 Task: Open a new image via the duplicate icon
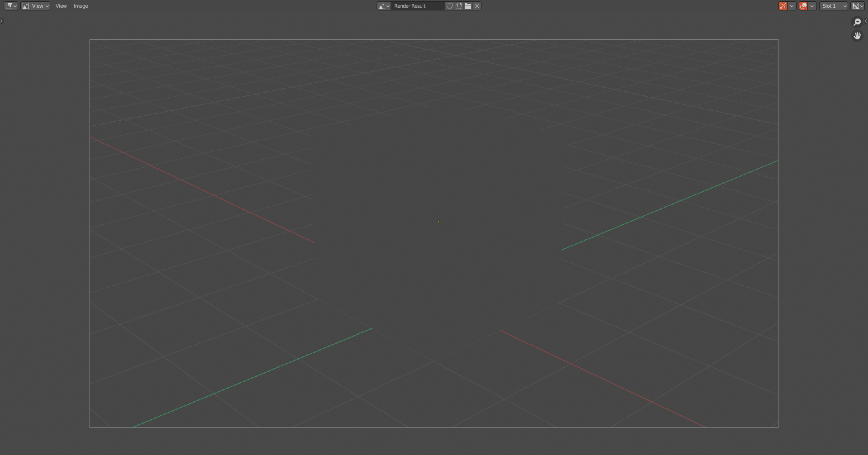click(459, 6)
